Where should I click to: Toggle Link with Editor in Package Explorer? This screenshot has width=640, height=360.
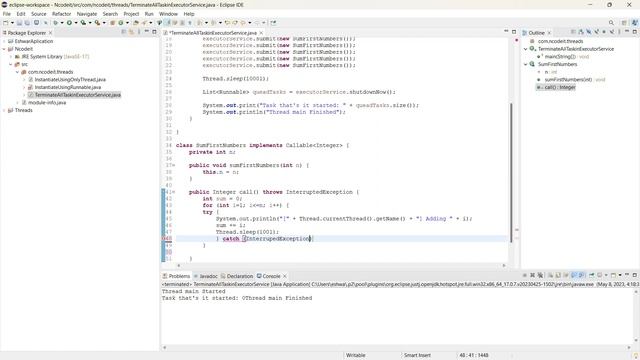pyautogui.click(x=131, y=32)
